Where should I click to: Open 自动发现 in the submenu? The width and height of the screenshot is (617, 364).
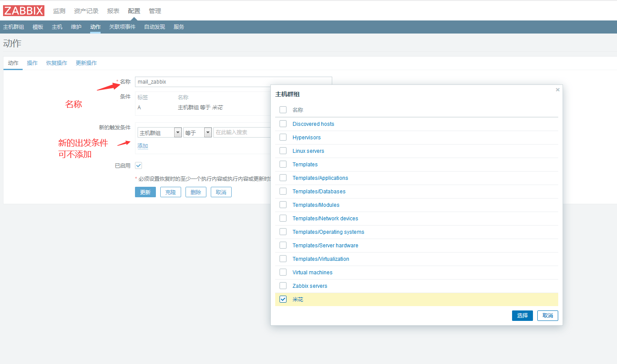pyautogui.click(x=155, y=27)
